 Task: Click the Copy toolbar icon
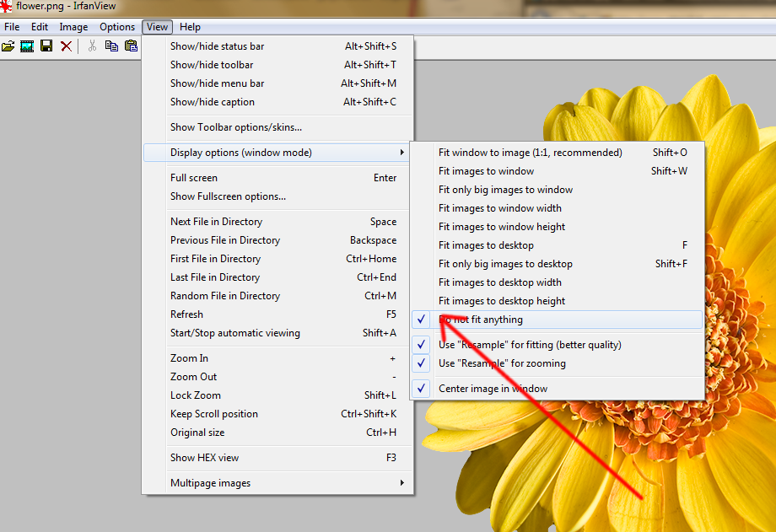pos(111,46)
